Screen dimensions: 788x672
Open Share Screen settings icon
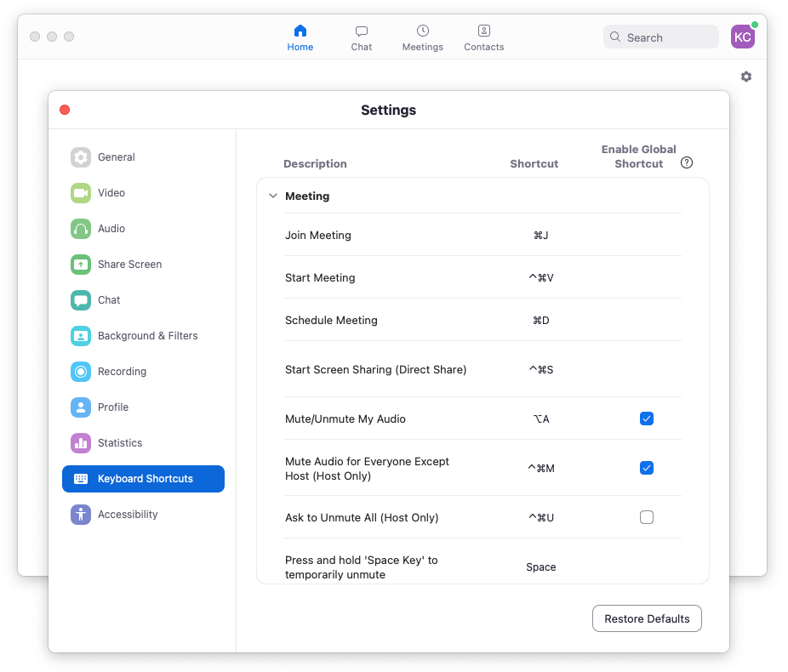(81, 265)
